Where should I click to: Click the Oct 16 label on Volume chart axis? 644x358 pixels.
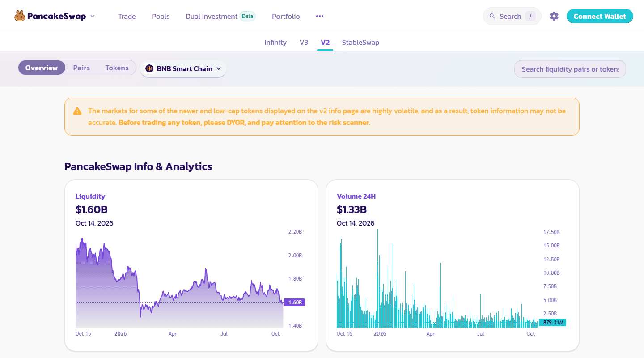[x=344, y=334]
